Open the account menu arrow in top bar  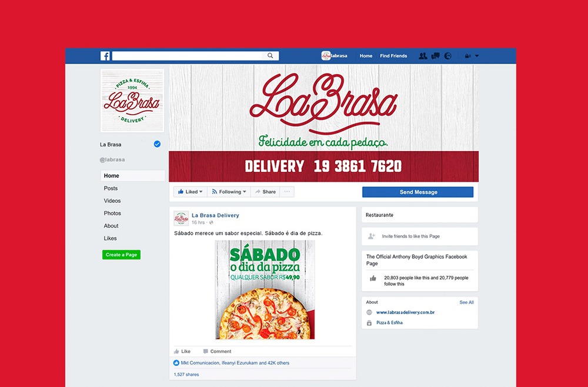pos(477,56)
